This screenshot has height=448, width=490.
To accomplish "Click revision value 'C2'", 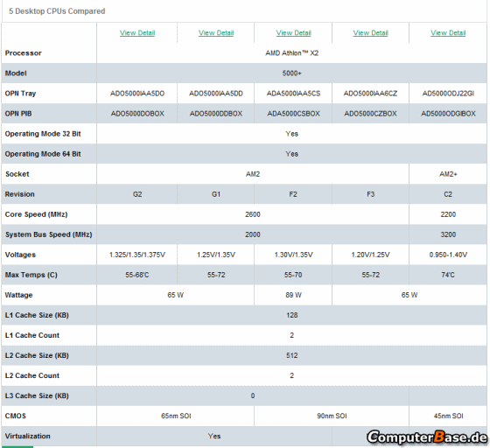I will pos(448,194).
